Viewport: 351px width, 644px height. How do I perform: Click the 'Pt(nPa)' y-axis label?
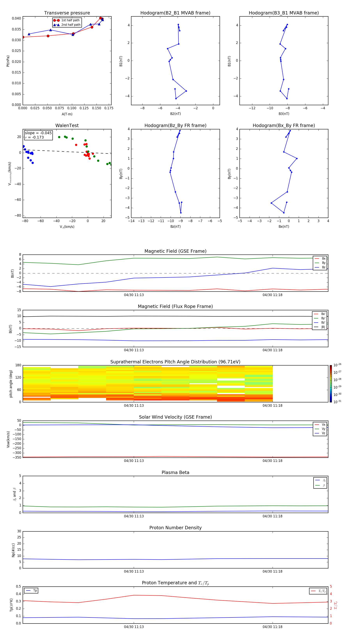coord(8,61)
